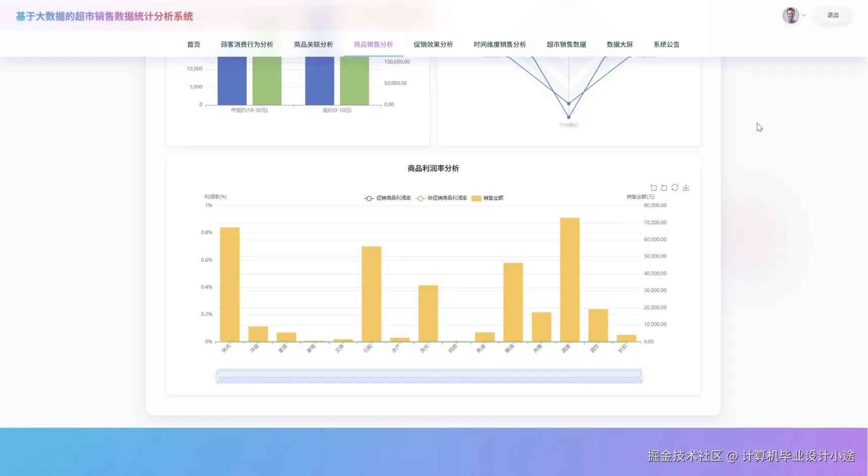868x476 pixels.
Task: Click the 商品利润率分析 chart title
Action: [x=433, y=168]
